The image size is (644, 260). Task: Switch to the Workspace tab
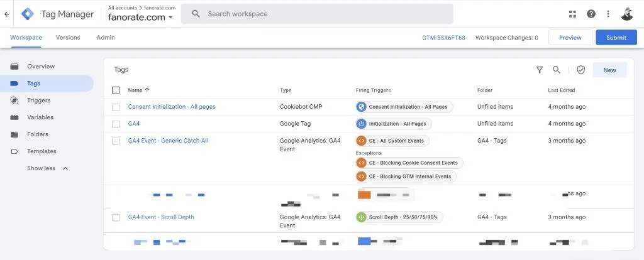26,37
